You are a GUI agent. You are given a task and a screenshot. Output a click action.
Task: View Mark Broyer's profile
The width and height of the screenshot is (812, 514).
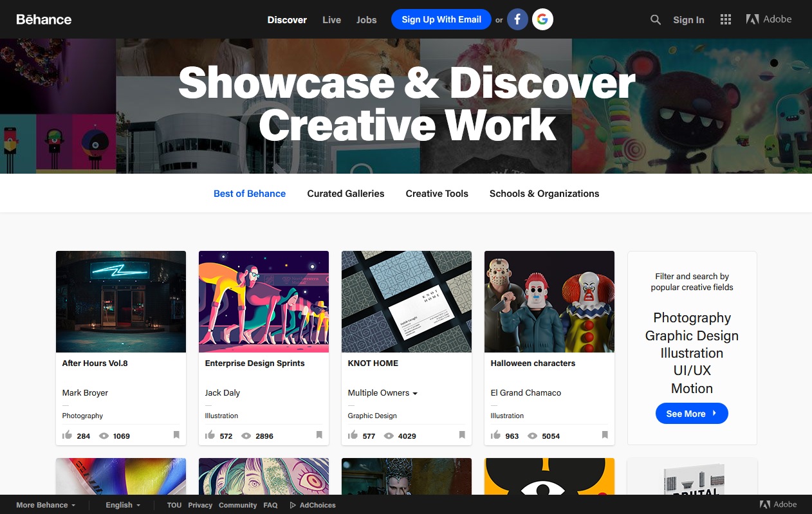[x=86, y=393]
